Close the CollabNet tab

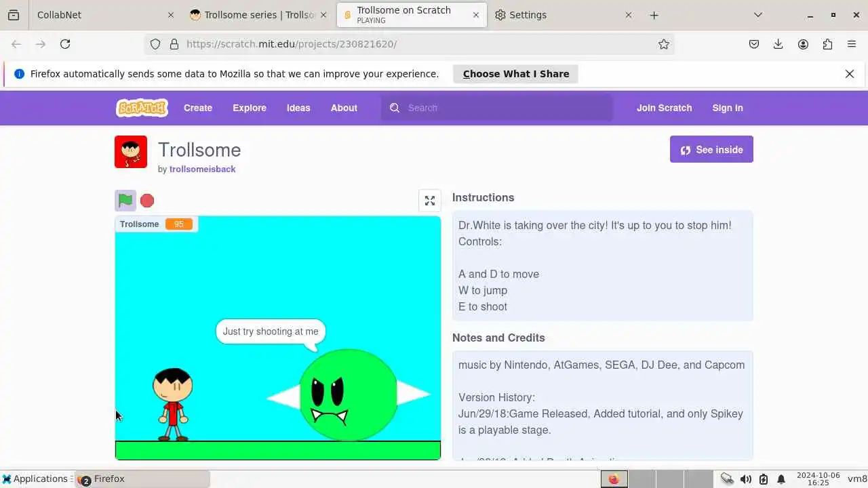click(171, 15)
